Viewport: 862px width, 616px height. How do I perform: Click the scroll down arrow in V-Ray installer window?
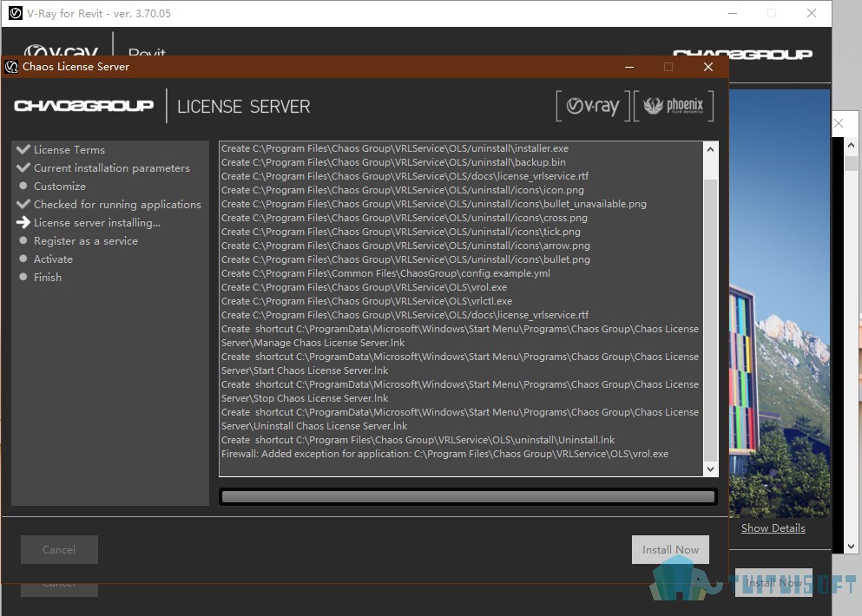[x=851, y=547]
